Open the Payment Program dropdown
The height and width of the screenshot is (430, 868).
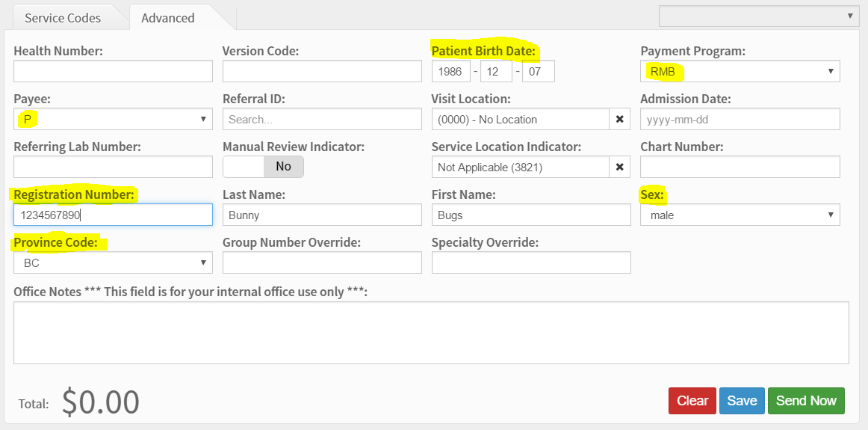[740, 72]
